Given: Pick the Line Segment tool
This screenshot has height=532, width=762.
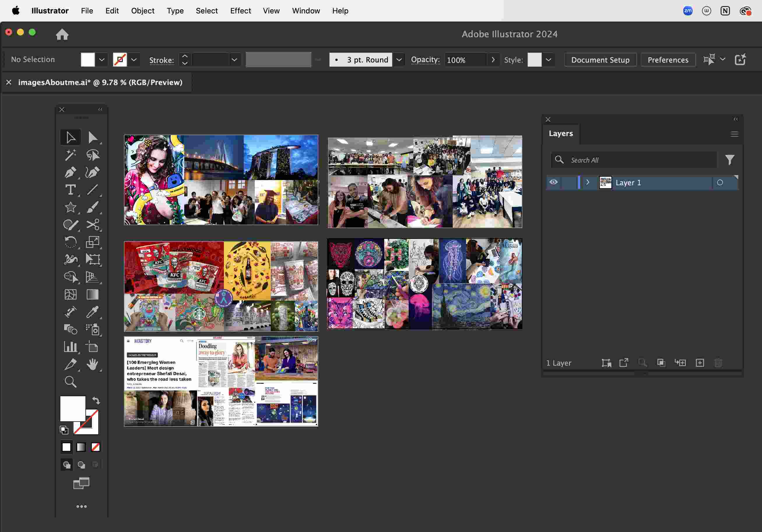Looking at the screenshot, I should tap(93, 190).
